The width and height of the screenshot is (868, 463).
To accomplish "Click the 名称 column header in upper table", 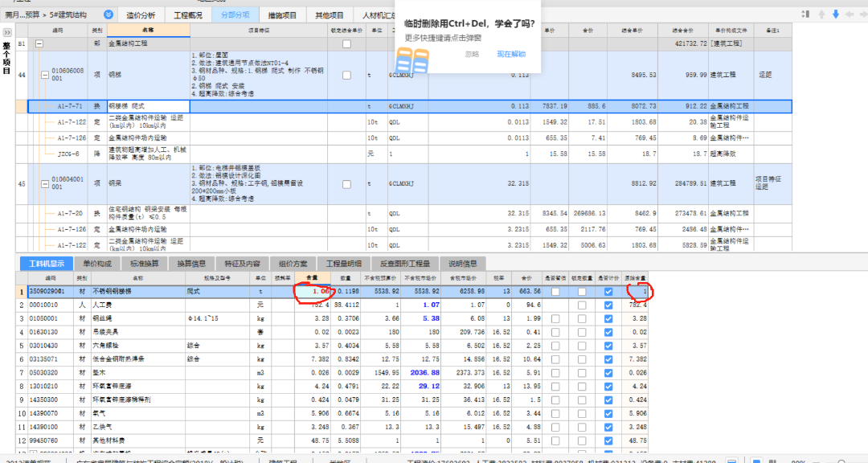I will [149, 31].
